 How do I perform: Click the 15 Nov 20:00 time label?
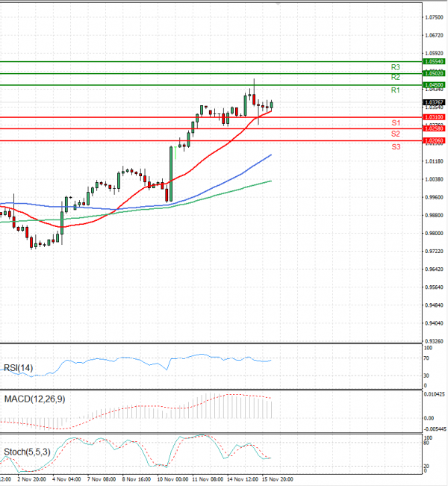point(278,479)
